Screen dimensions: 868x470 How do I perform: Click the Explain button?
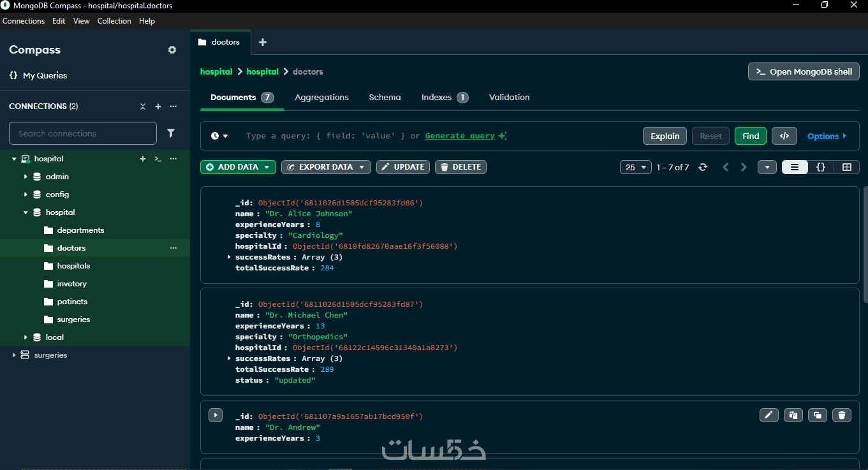tap(665, 136)
